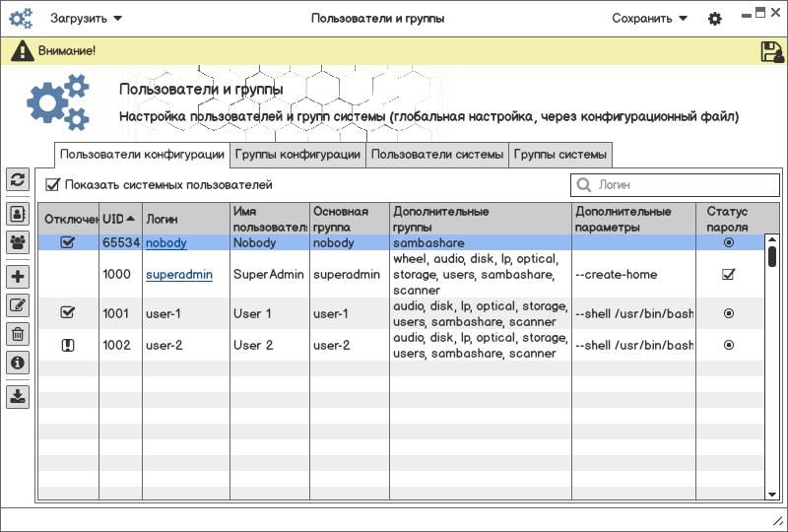Open the "Загрузить" dropdown menu

click(x=87, y=19)
